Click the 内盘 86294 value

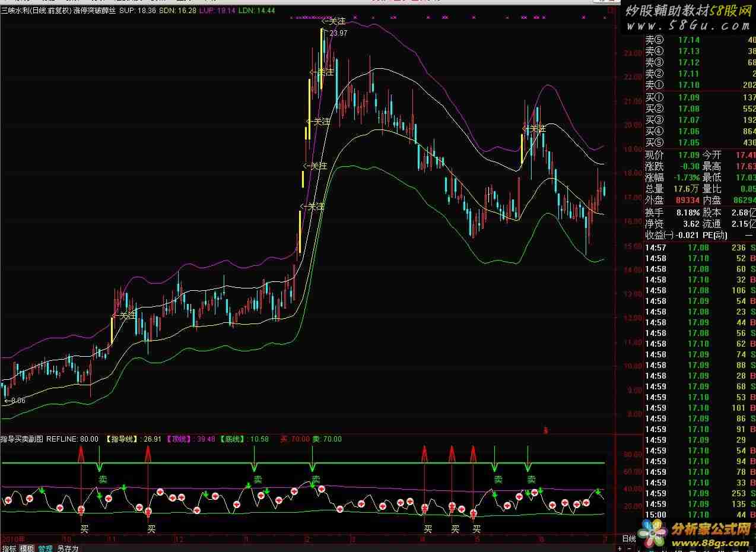click(x=745, y=201)
